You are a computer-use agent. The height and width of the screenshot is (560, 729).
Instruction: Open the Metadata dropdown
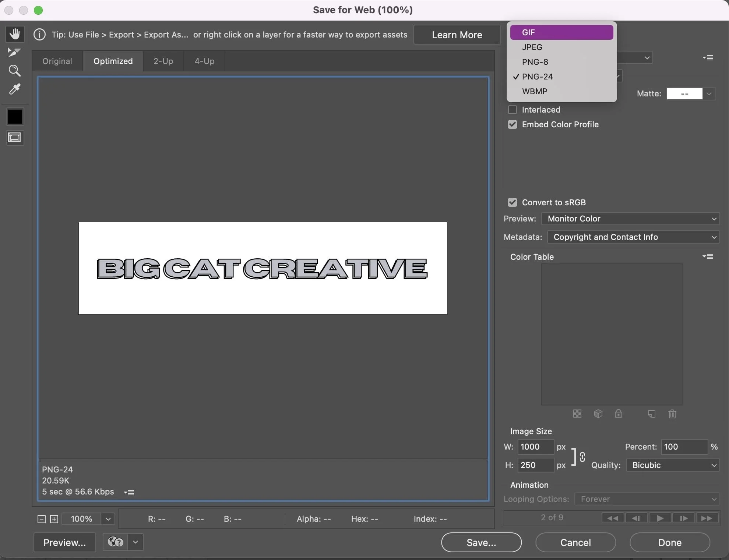[x=633, y=237]
